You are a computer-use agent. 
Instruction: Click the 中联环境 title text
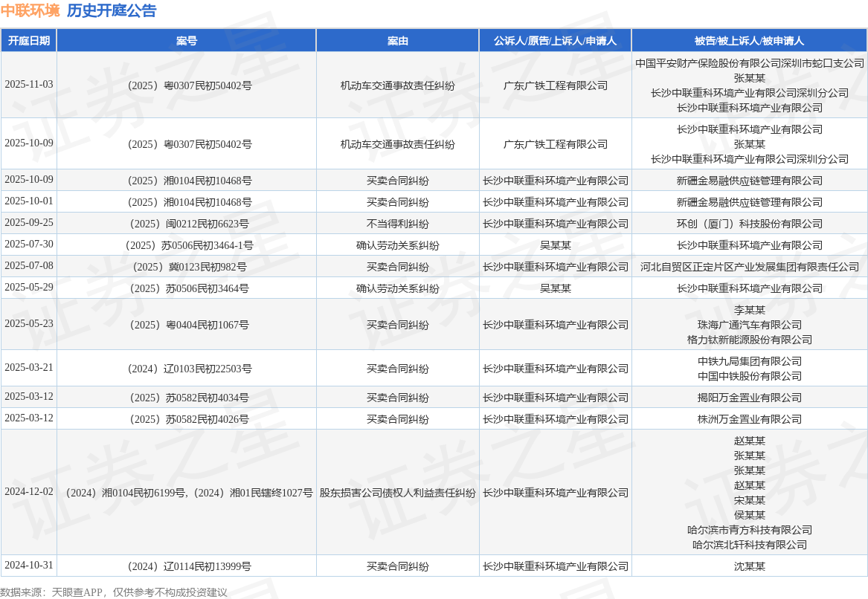[30, 10]
